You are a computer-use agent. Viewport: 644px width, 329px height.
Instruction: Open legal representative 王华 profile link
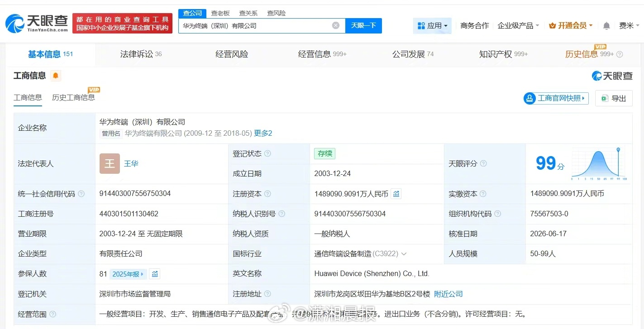click(131, 163)
